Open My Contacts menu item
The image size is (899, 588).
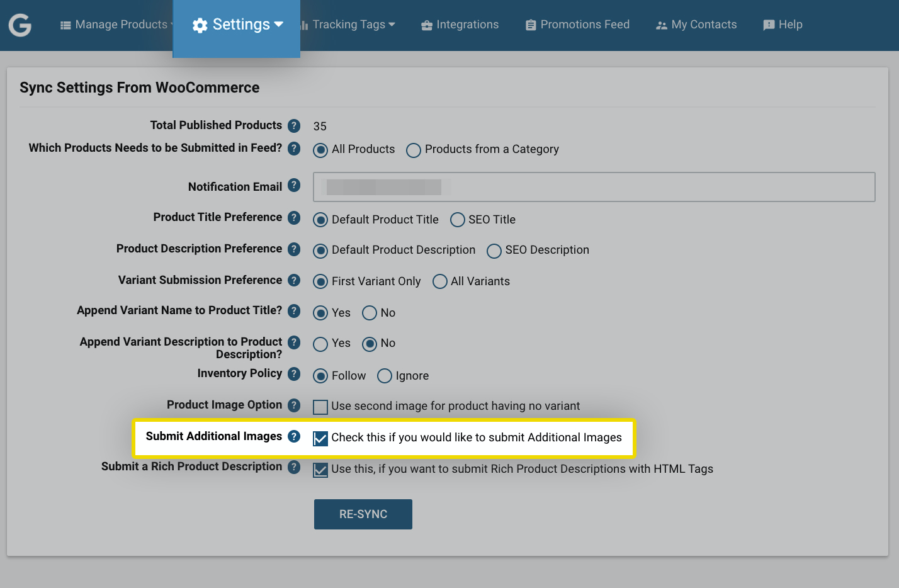[696, 25]
